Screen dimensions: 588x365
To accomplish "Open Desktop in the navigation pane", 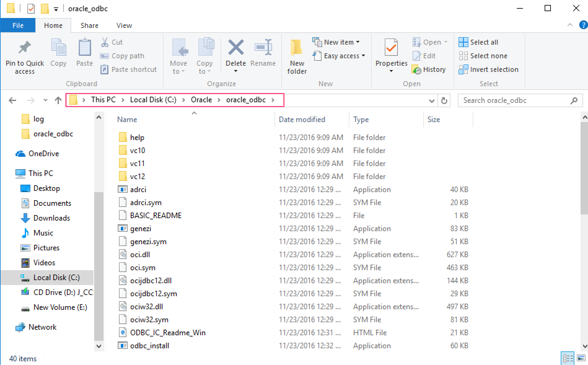I will (x=46, y=188).
